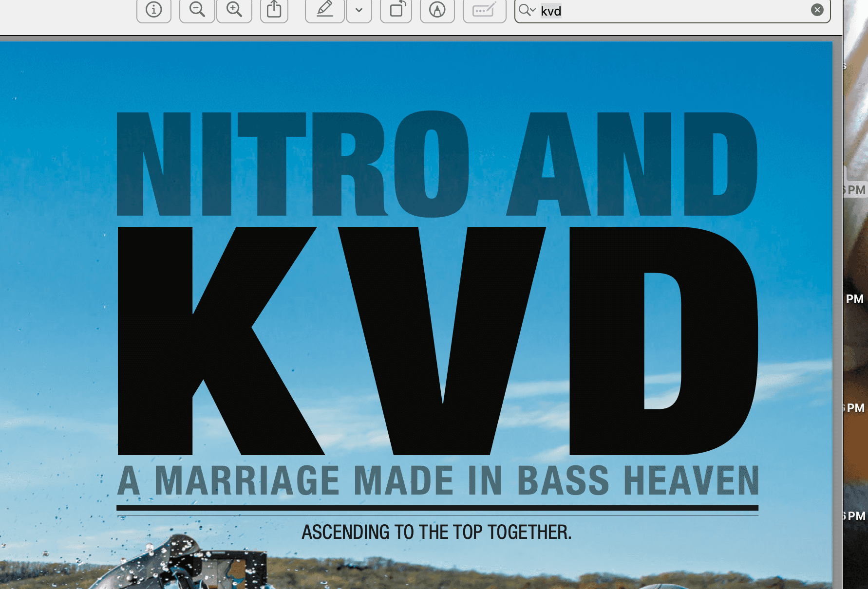Click the topmost PM timestamp in the background window
Image resolution: width=868 pixels, height=589 pixels.
856,190
